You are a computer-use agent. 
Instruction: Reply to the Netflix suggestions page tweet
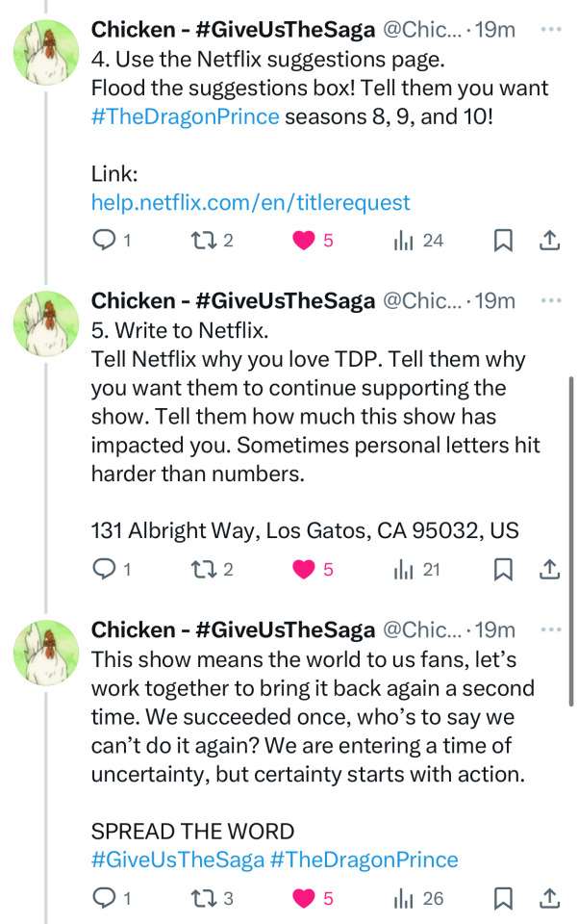[x=104, y=241]
